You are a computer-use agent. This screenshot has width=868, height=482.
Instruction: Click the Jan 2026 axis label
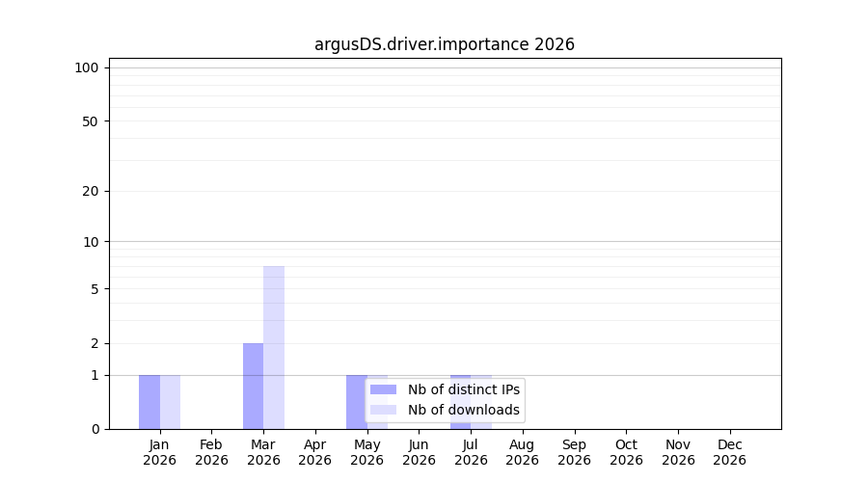[x=159, y=453]
